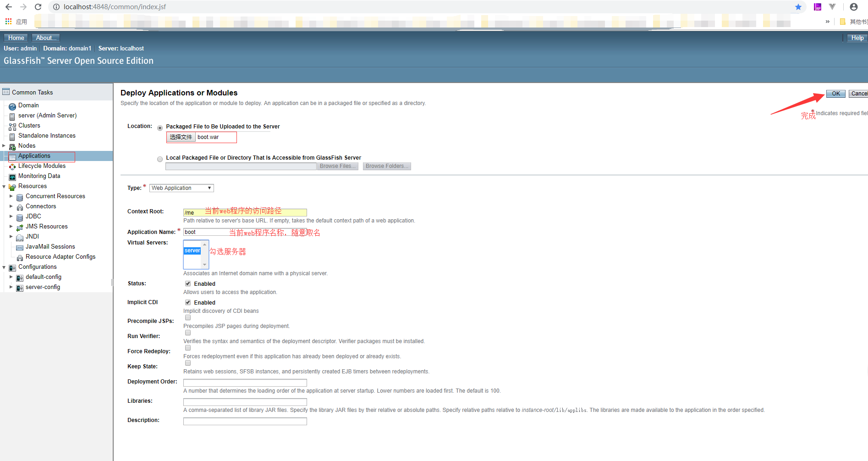Click the JDBC resources icon

[x=20, y=216]
